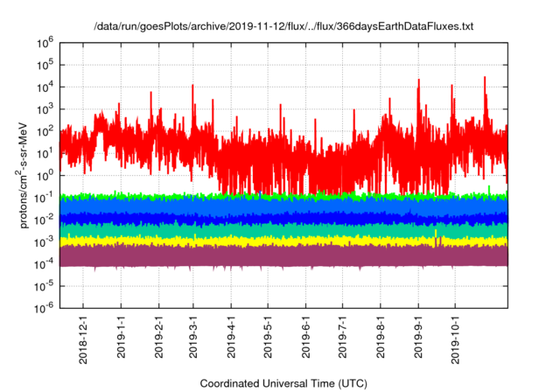Click the x-axis label 'Coordinated Universal Time (UTC)'
560x392 pixels.
(283, 383)
